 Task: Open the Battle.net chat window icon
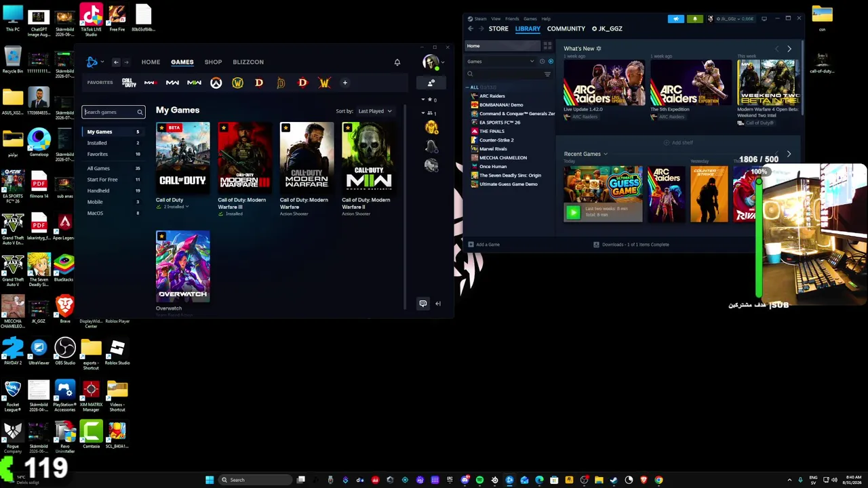[x=422, y=304]
